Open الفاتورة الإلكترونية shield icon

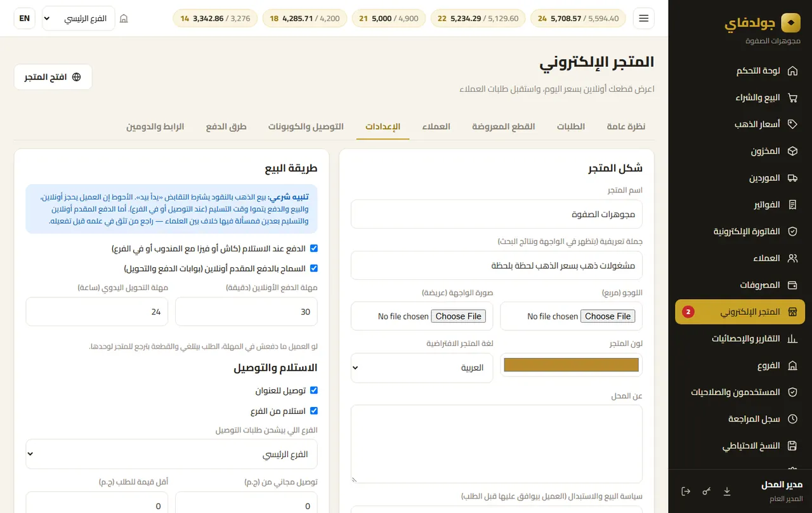792,232
